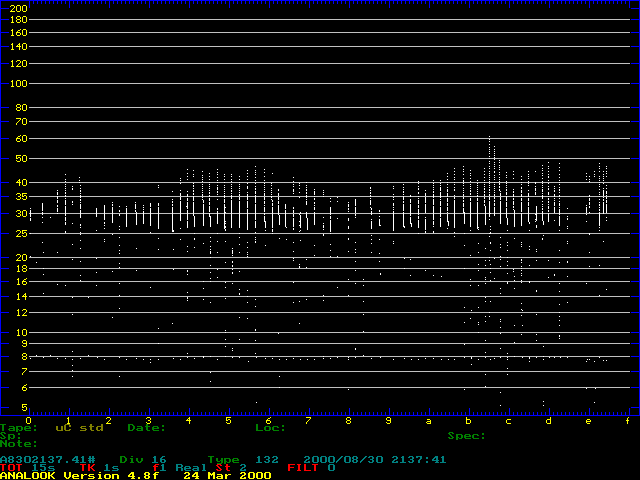
Task: Click the 60 frequency axis label
Action: click(x=21, y=139)
